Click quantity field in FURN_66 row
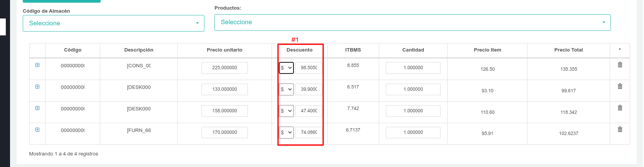 (x=413, y=132)
